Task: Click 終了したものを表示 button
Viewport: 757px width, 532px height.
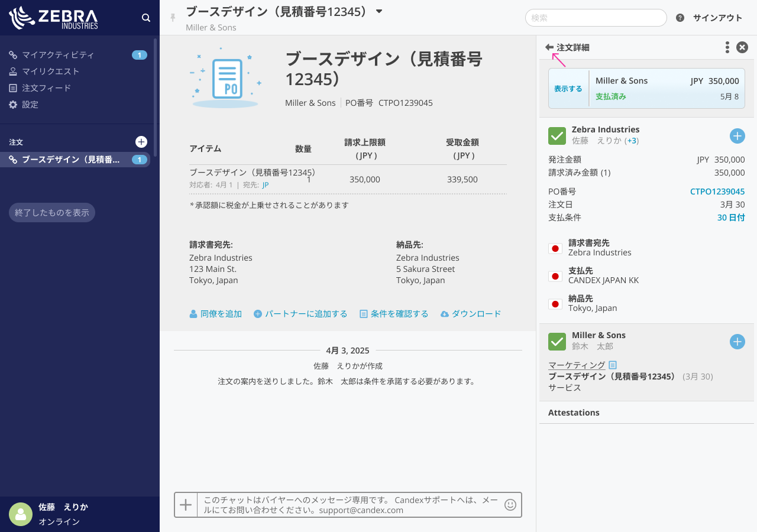Action: [x=52, y=213]
